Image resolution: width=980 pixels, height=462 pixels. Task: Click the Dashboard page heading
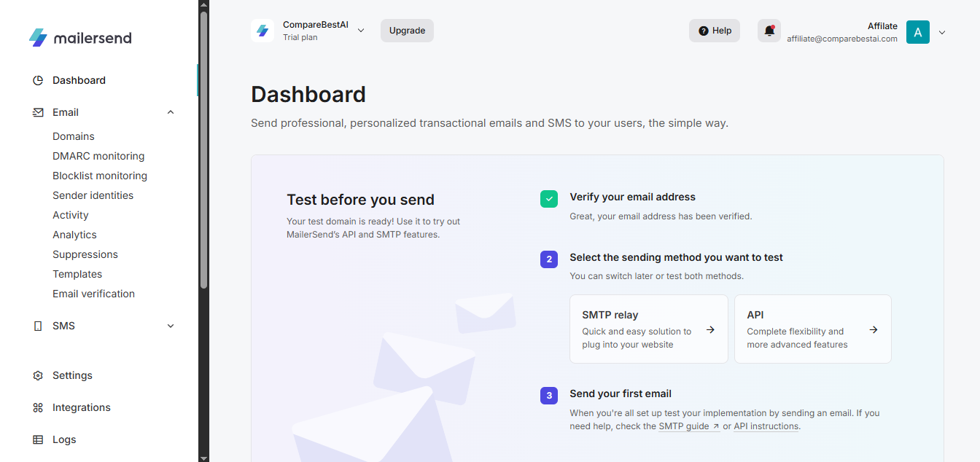pyautogui.click(x=308, y=95)
